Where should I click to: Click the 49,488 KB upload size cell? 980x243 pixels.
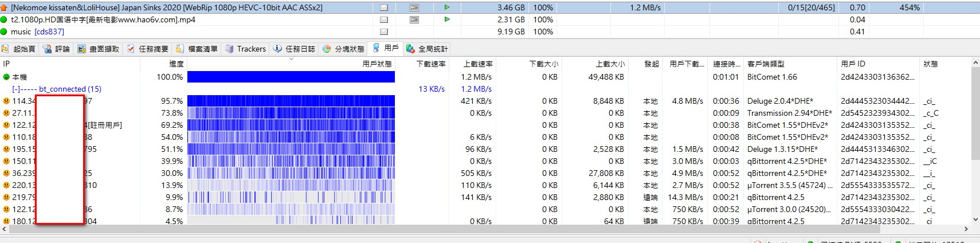click(x=606, y=77)
